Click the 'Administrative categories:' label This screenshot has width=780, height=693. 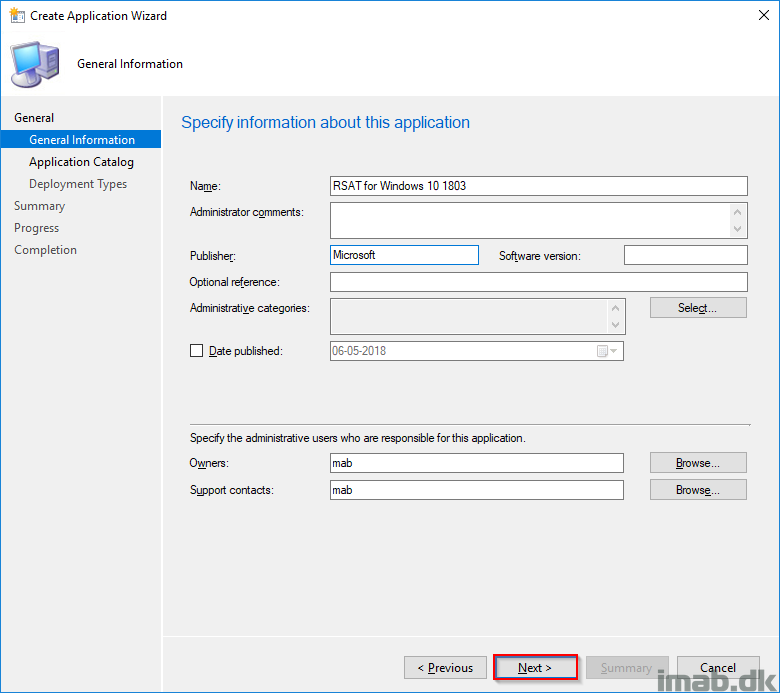(250, 308)
